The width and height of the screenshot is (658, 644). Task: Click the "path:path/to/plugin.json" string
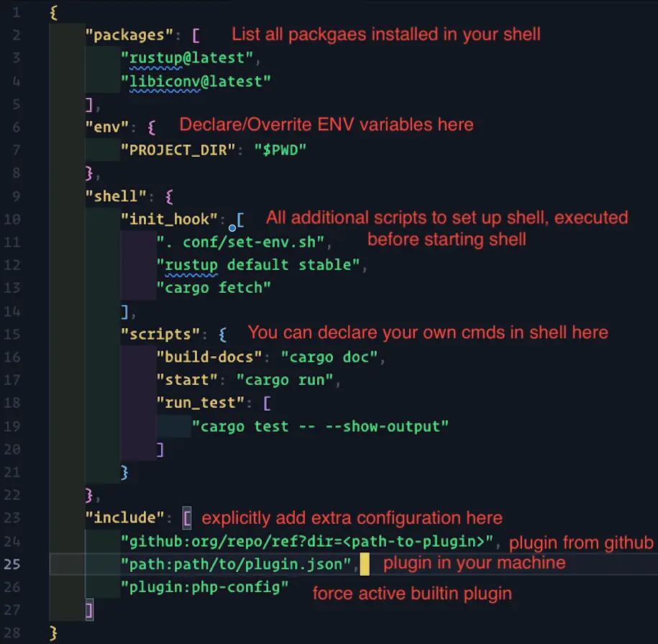click(236, 564)
